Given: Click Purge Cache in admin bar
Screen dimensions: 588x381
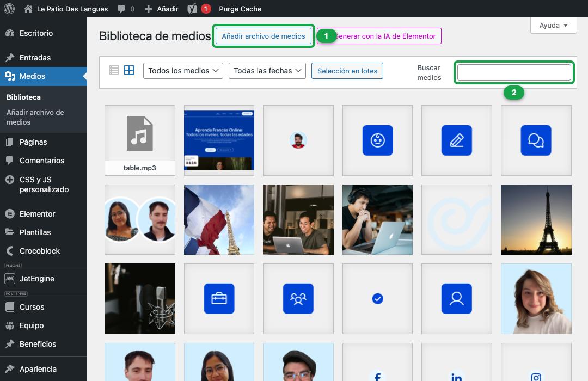Looking at the screenshot, I should click(x=240, y=9).
